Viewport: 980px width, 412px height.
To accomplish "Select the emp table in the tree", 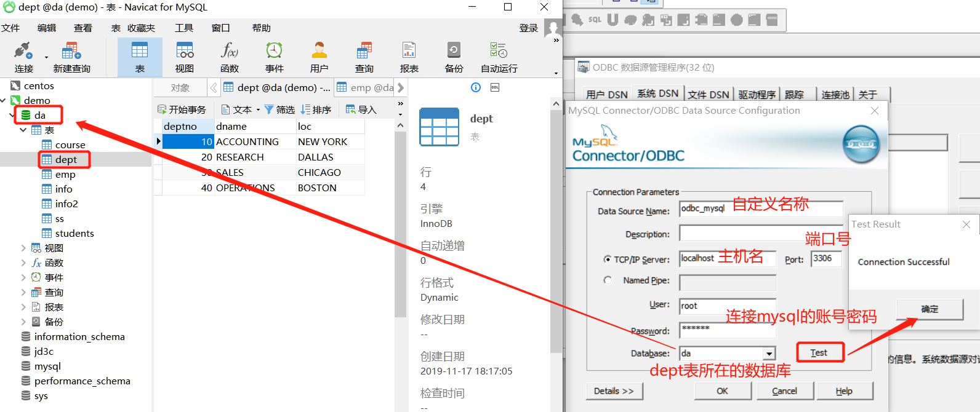I will [x=65, y=174].
